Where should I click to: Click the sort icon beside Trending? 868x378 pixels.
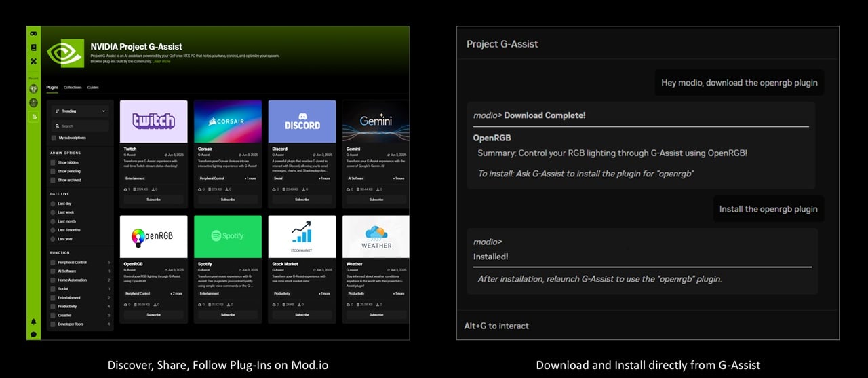pyautogui.click(x=58, y=111)
